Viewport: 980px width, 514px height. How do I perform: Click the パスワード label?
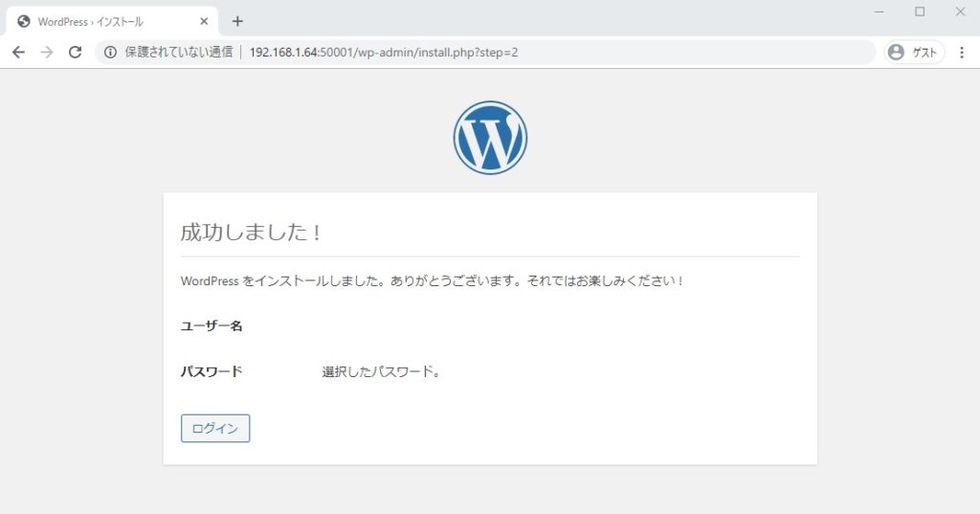212,371
